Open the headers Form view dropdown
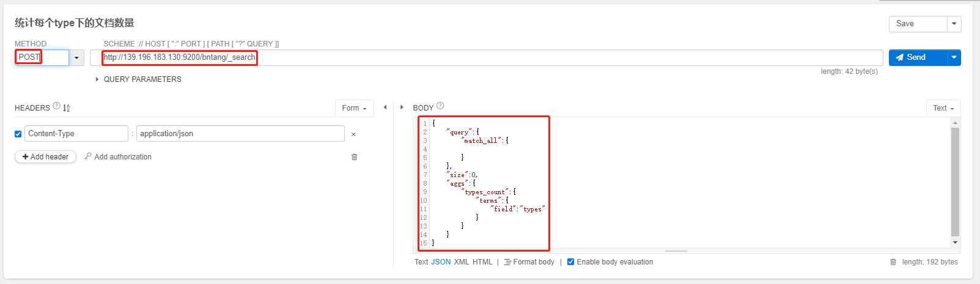Viewport: 980px width, 284px height. pyautogui.click(x=355, y=108)
